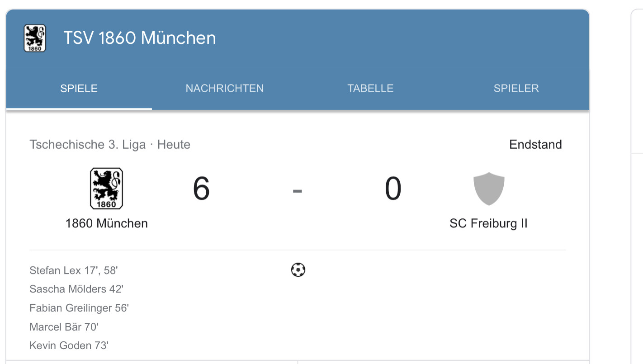Image resolution: width=643 pixels, height=364 pixels.
Task: Click the grey SC Freiburg II shield
Action: [489, 189]
